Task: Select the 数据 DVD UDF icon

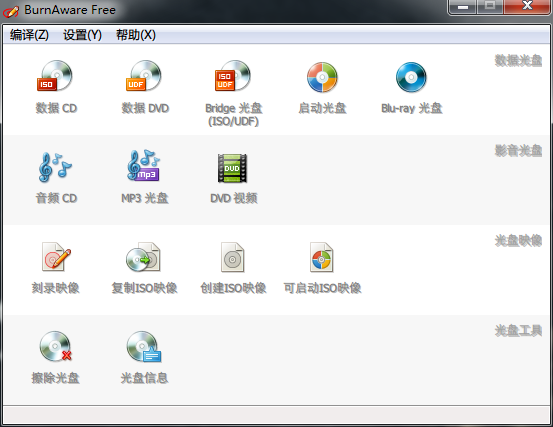Action: pyautogui.click(x=144, y=76)
